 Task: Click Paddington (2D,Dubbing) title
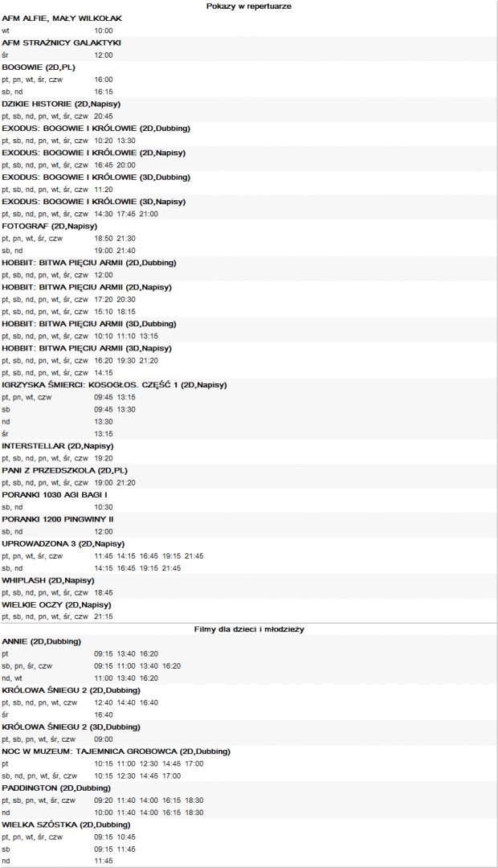click(x=56, y=788)
